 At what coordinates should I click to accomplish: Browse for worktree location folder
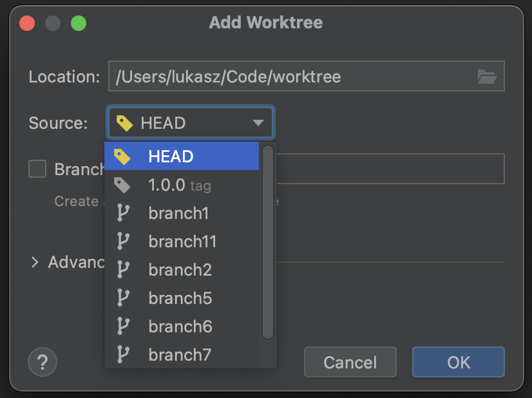coord(488,76)
